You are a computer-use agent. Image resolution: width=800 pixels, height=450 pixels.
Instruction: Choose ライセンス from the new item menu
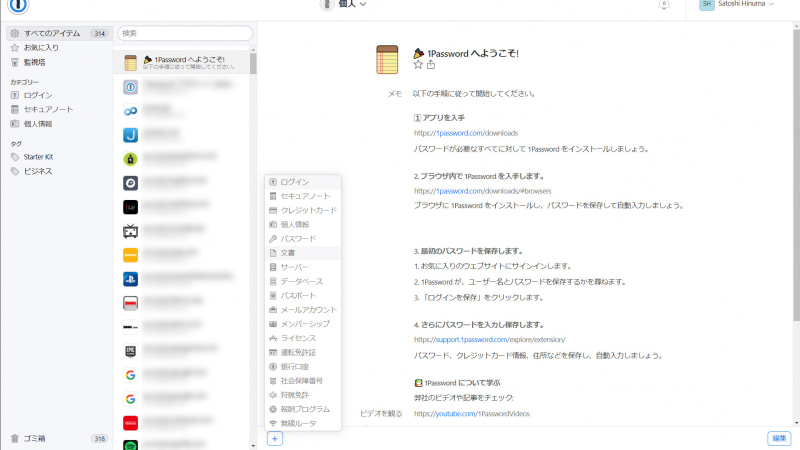pyautogui.click(x=303, y=338)
